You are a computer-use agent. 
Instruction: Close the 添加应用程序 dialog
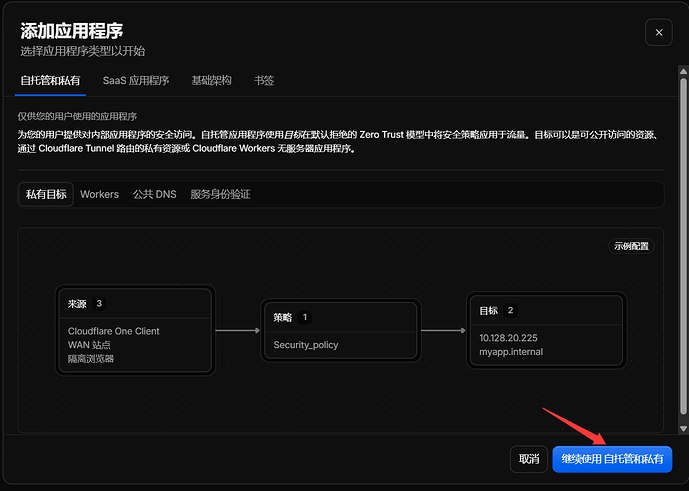659,32
